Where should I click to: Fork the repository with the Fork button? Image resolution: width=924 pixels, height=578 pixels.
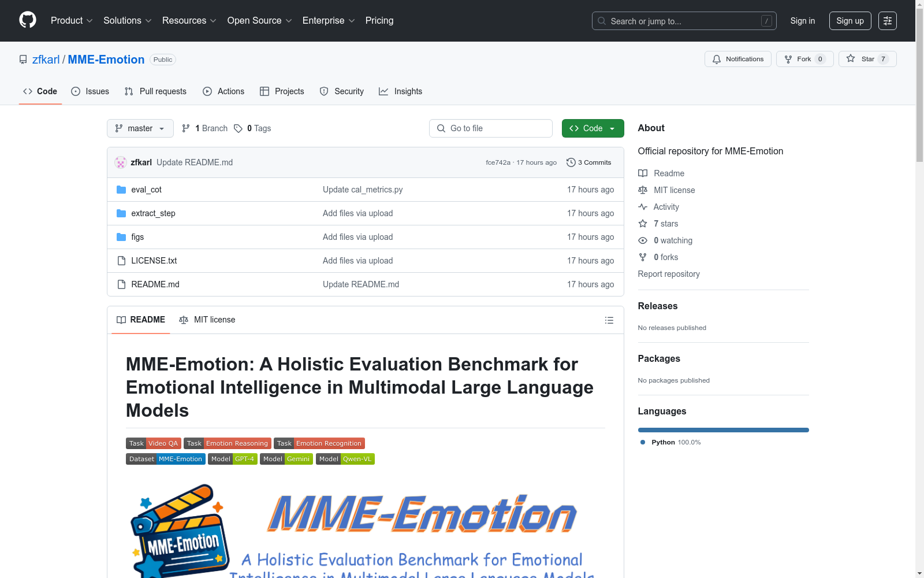tap(805, 59)
